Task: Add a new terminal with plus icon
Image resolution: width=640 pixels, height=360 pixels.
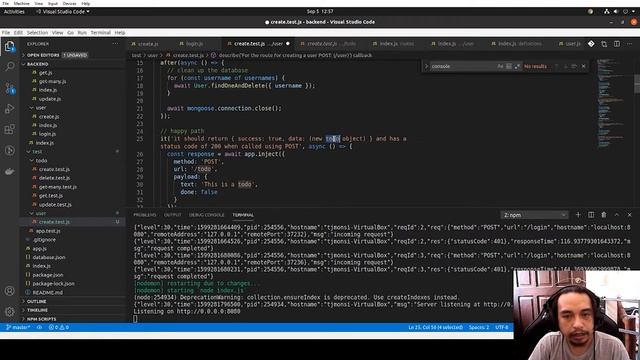Action: click(578, 215)
